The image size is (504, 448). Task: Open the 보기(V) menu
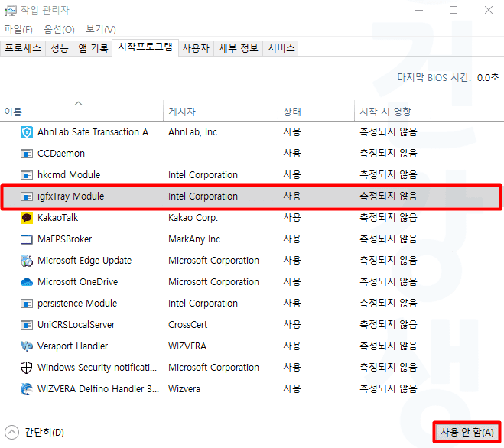click(101, 30)
